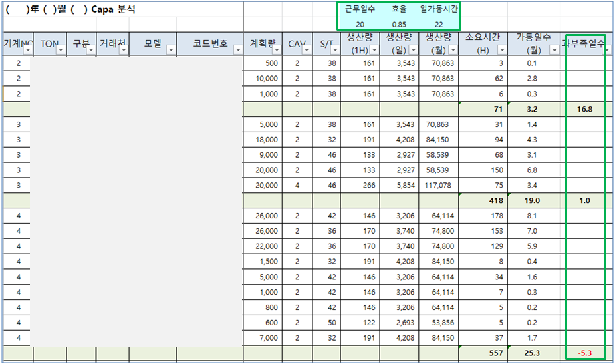Select the 계획량 cell showing 7,000
Viewport: 615px width, 364px height.
(263, 338)
